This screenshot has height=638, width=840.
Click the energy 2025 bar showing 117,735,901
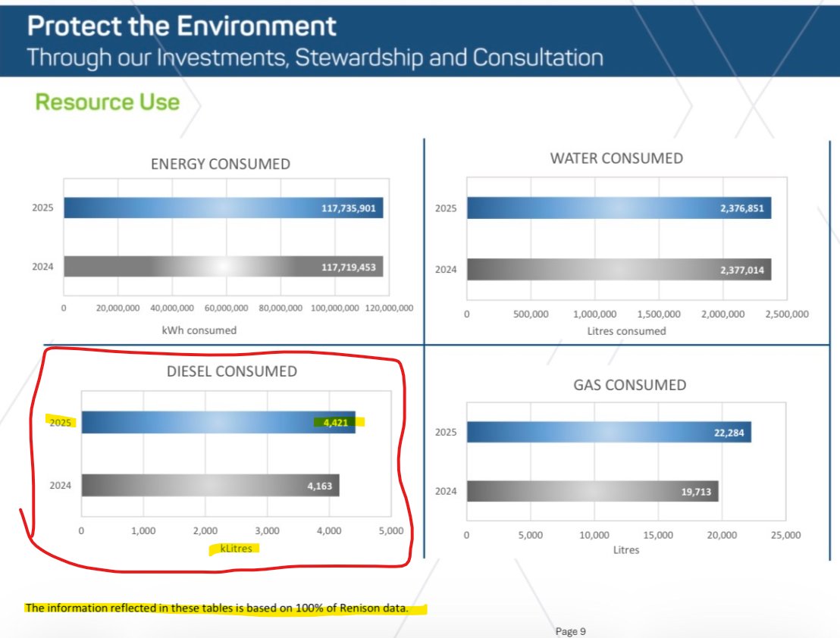click(224, 208)
